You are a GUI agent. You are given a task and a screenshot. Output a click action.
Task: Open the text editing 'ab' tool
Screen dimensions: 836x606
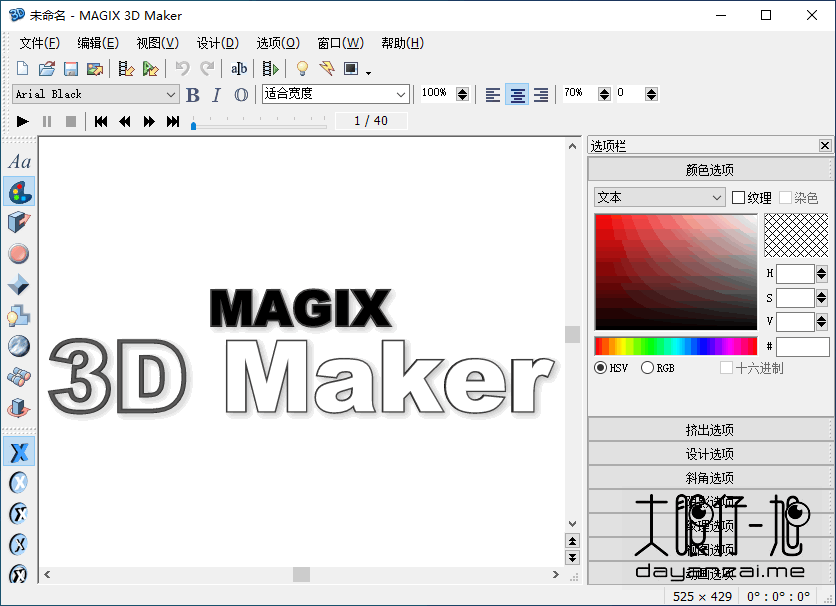239,68
